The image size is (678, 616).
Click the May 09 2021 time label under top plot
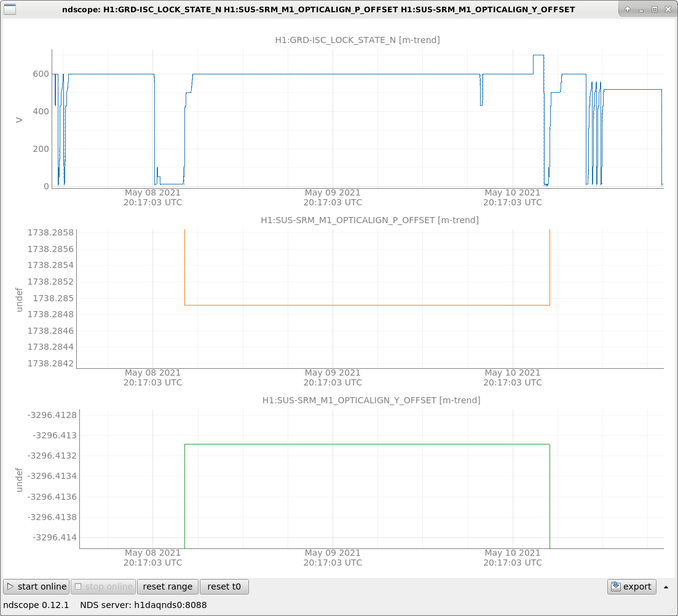point(333,197)
